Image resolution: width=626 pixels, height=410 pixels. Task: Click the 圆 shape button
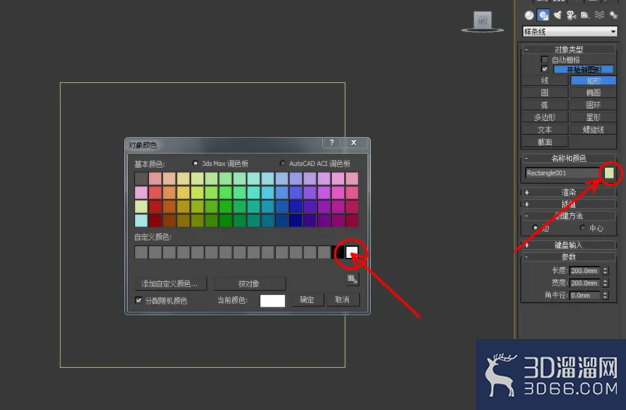[x=545, y=93]
